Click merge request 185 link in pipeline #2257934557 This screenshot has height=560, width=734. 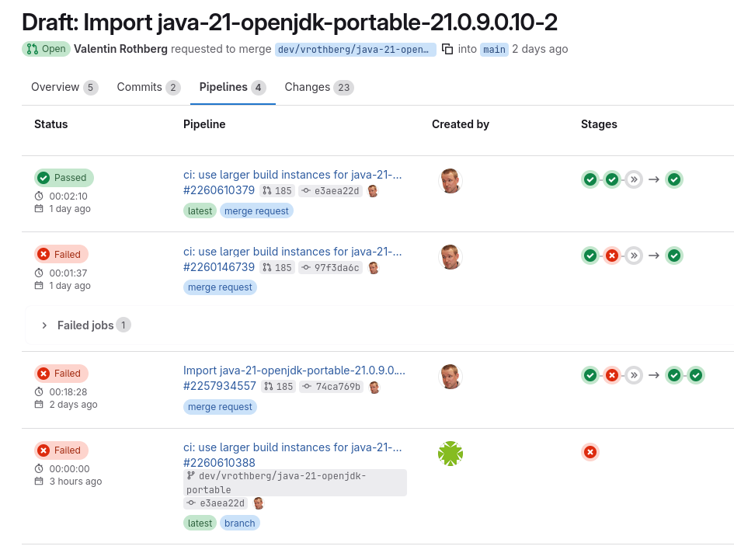click(278, 387)
